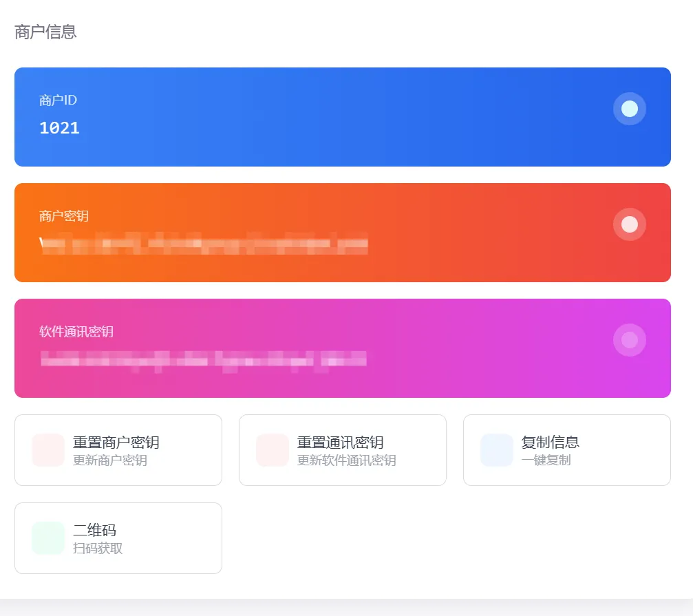Click the pink icon beside 重置通讯密钥
Screen dimensions: 693x616
click(273, 450)
